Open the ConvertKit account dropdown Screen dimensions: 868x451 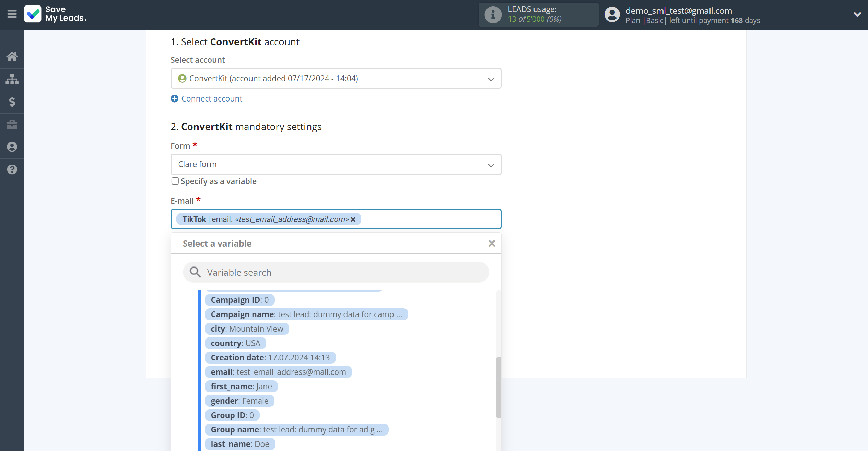336,79
